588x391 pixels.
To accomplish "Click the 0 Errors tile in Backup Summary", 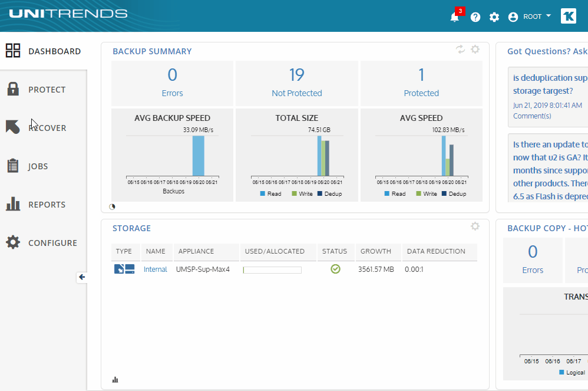I will click(x=172, y=83).
